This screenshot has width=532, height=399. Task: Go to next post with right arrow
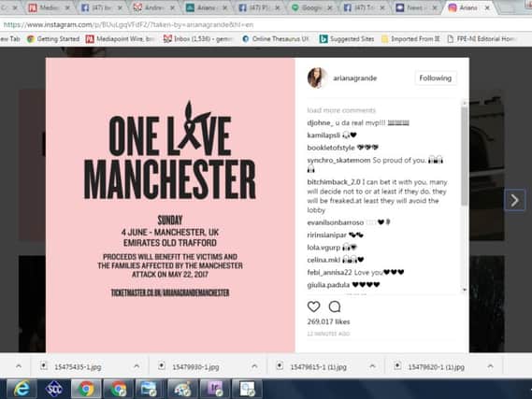[514, 200]
